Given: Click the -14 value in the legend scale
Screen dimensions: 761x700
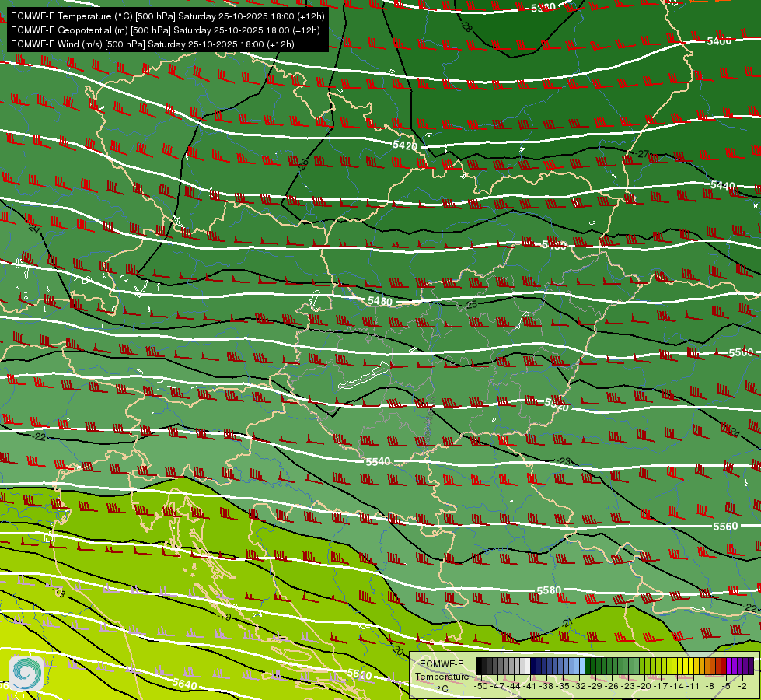Looking at the screenshot, I should pos(676,686).
